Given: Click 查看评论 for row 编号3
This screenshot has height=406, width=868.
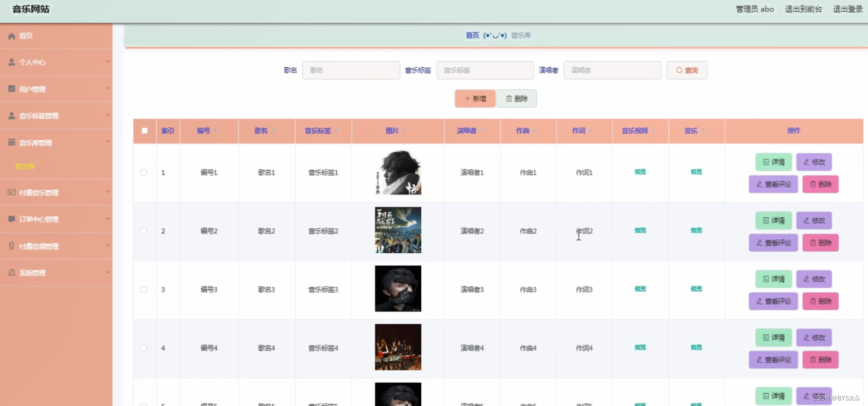Looking at the screenshot, I should 774,301.
